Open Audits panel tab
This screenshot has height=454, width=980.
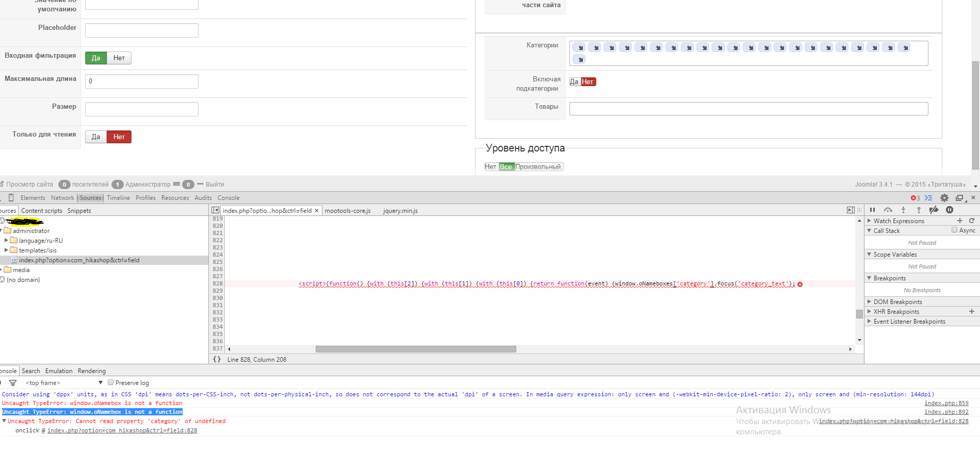203,198
